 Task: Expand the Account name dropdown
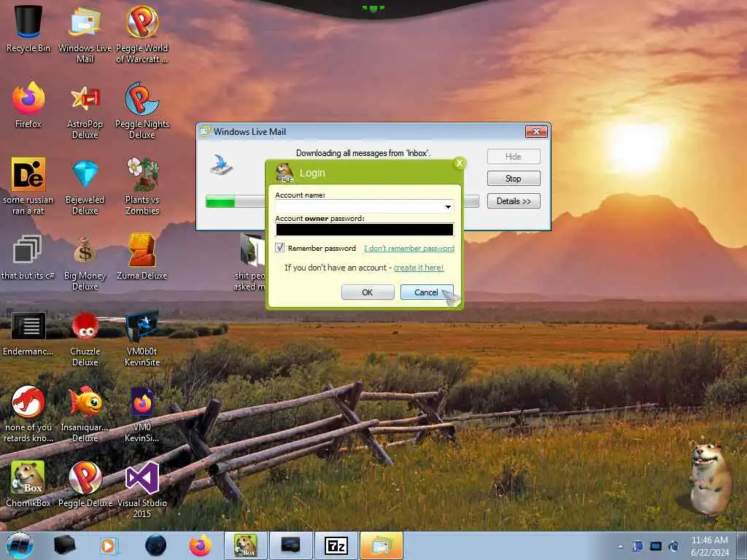point(448,206)
